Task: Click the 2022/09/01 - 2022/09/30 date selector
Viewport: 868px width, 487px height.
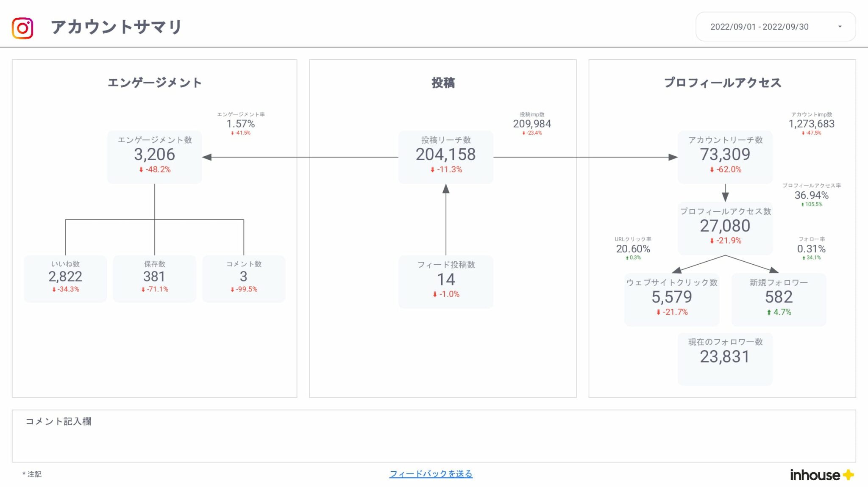Action: [759, 27]
